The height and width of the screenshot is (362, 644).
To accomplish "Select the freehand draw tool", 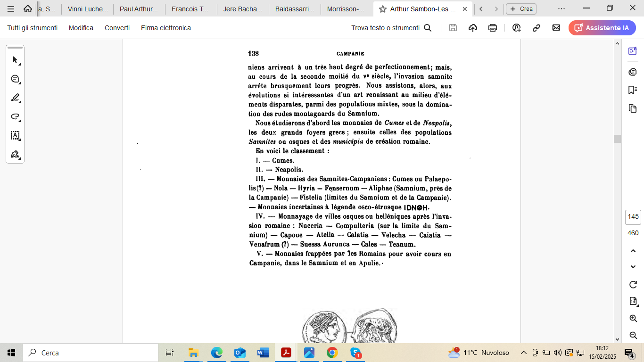I will pos(15,116).
